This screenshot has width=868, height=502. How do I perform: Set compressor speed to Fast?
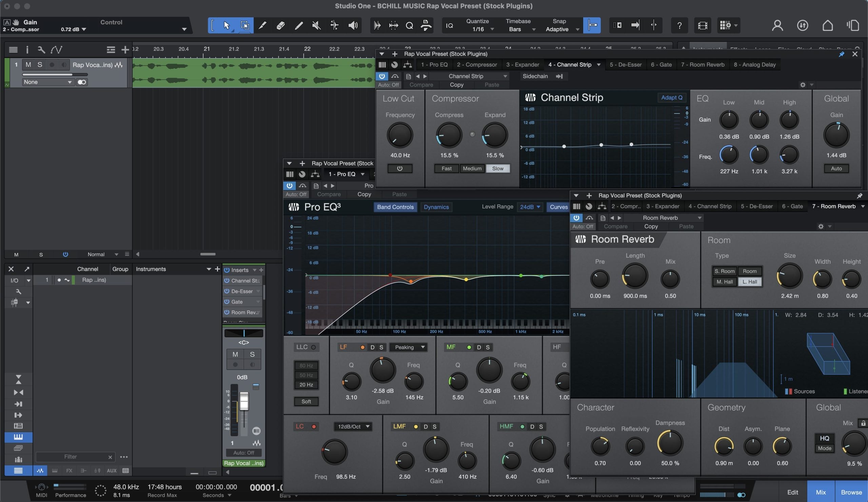point(447,168)
